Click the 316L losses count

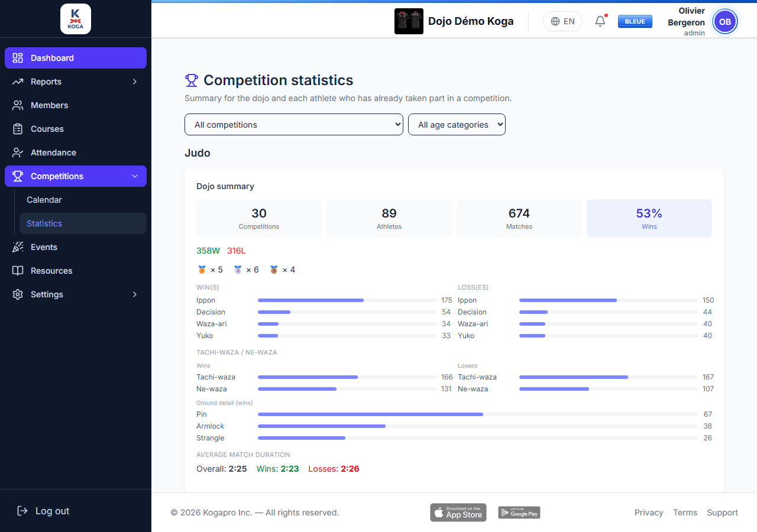(237, 251)
